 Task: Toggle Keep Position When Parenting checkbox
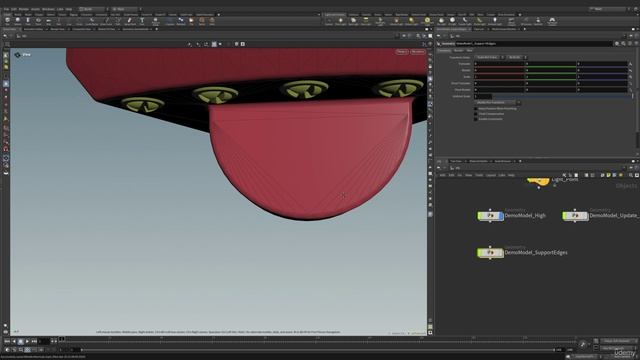click(476, 109)
